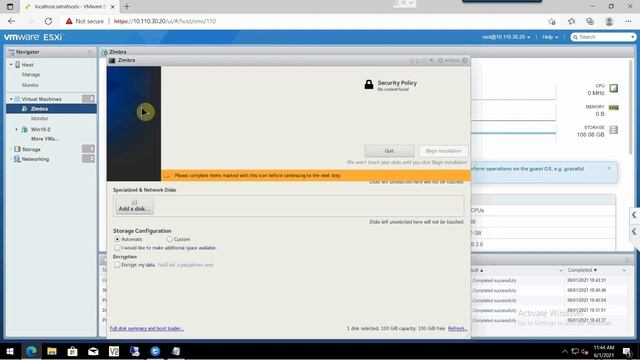The width and height of the screenshot is (640, 360).
Task: Open Microsoft Edge from the taskbar
Action: [31, 351]
